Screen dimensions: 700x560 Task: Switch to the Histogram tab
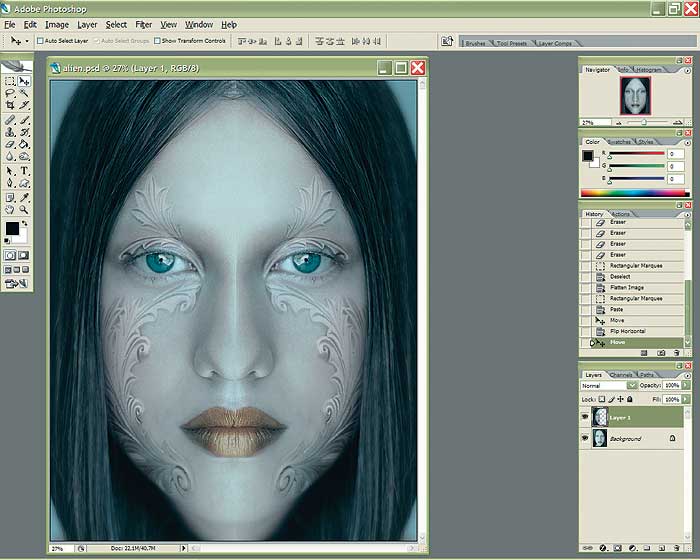(x=649, y=70)
